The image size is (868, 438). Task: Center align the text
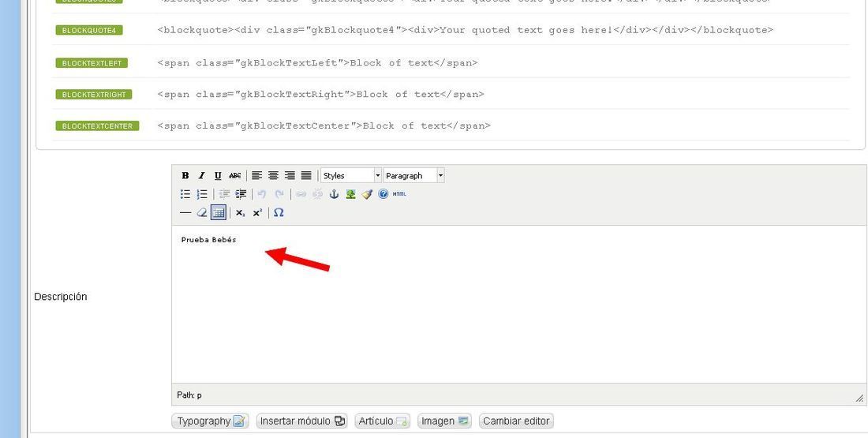(273, 175)
